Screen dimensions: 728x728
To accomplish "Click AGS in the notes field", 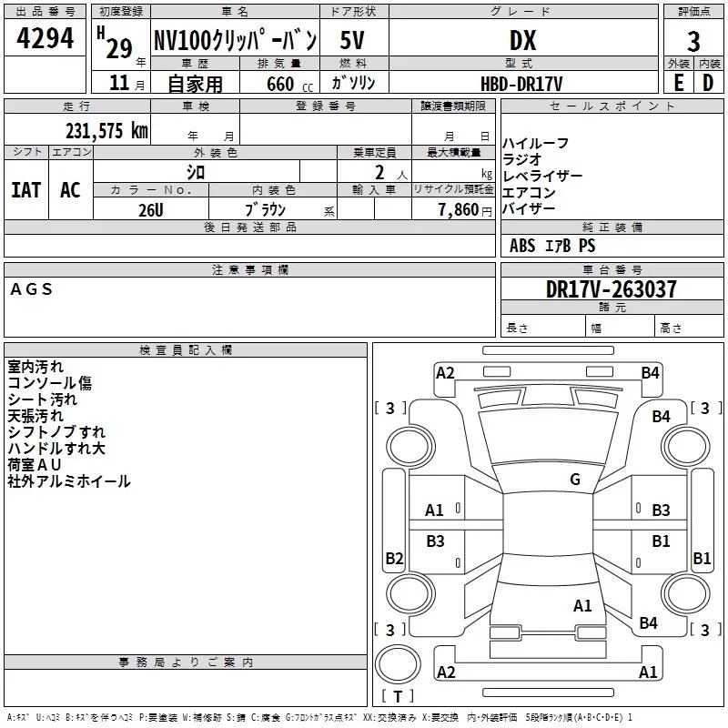I will point(32,289).
